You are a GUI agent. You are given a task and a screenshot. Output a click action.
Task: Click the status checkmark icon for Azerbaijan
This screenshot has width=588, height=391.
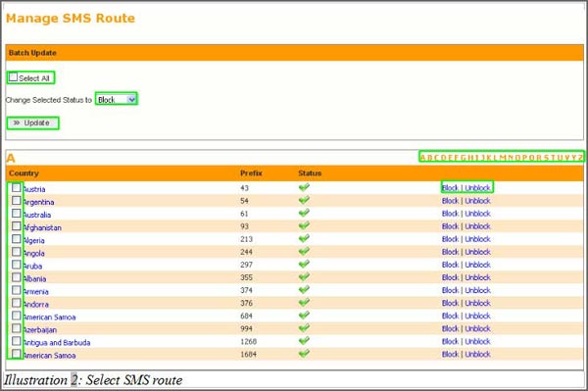[x=304, y=327]
